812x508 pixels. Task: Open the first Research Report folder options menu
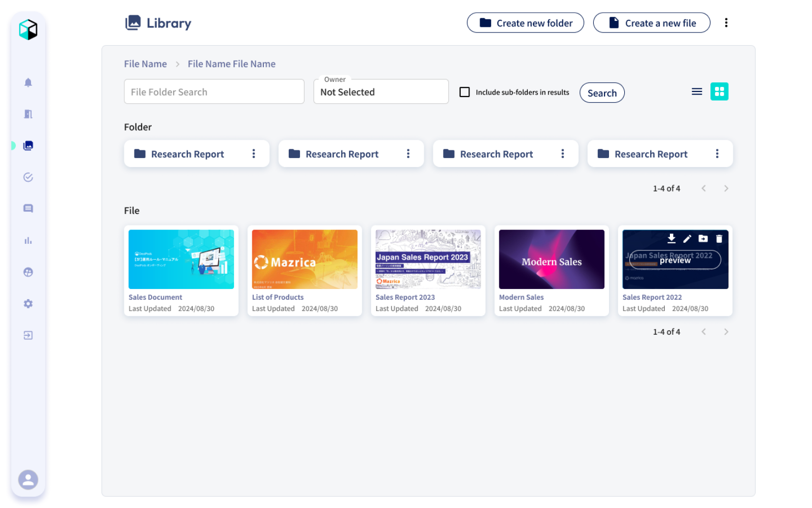[254, 153]
